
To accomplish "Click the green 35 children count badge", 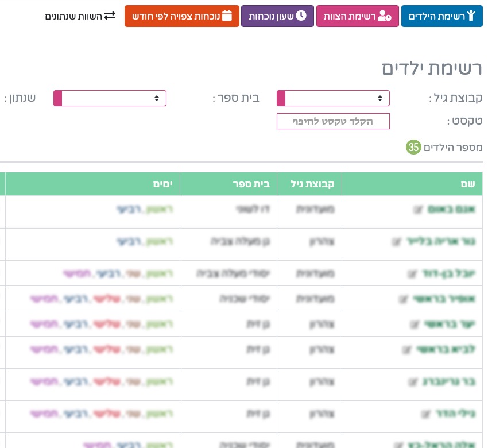I will [x=413, y=147].
